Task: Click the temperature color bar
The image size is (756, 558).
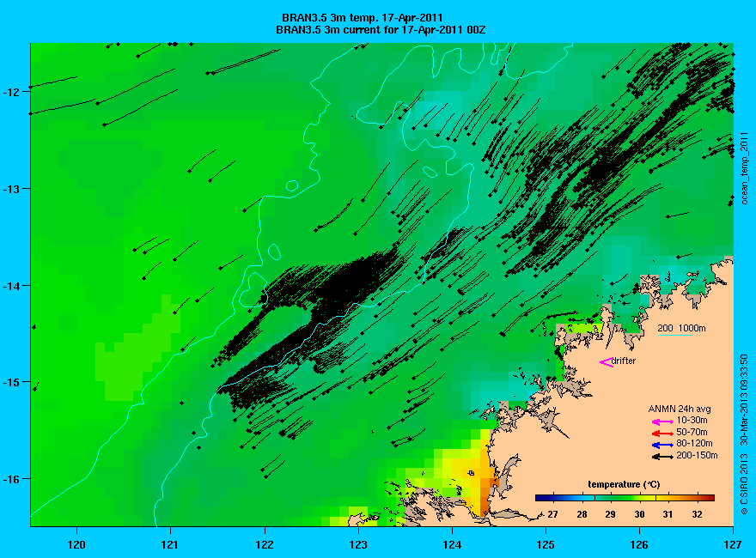Action: click(x=625, y=498)
